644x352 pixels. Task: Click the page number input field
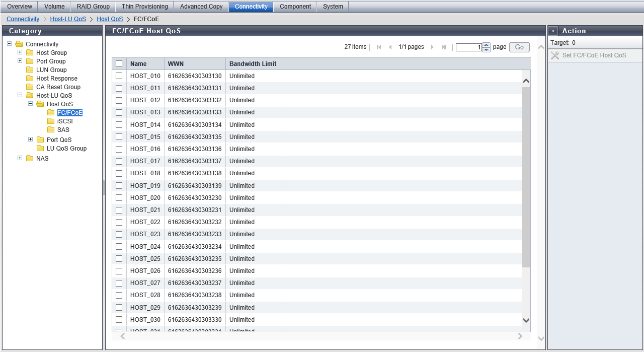pyautogui.click(x=468, y=47)
